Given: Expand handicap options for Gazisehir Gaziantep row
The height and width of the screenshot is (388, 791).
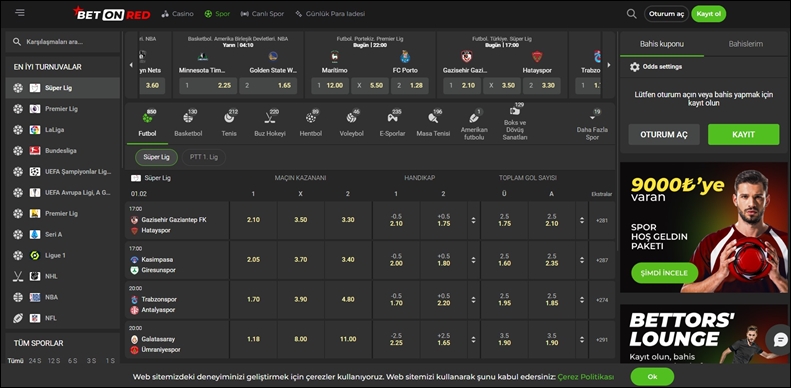Looking at the screenshot, I should click(x=473, y=220).
